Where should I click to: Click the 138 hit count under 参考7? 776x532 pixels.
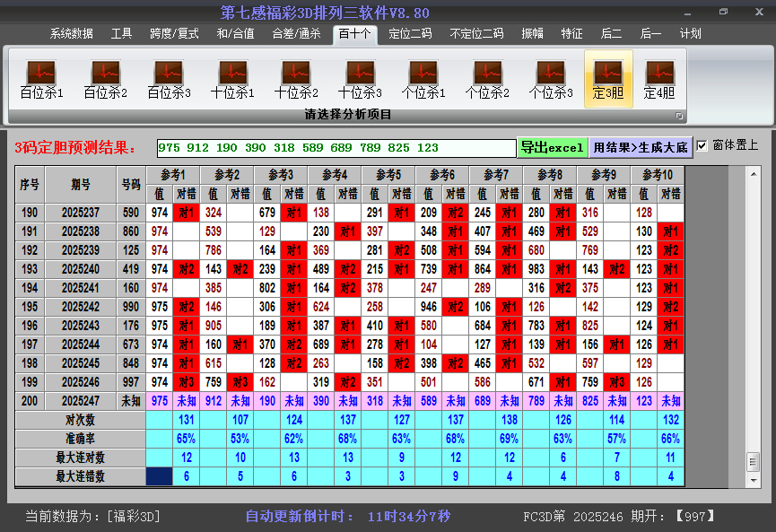(510, 420)
